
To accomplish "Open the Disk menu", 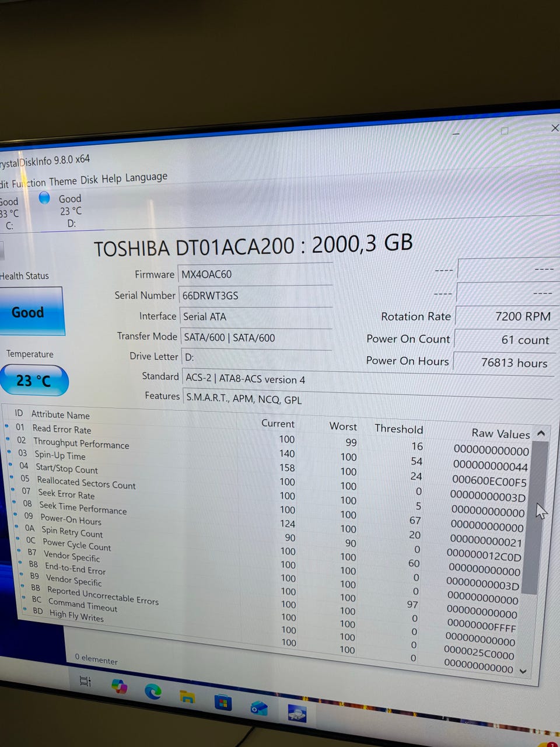I will click(x=89, y=180).
